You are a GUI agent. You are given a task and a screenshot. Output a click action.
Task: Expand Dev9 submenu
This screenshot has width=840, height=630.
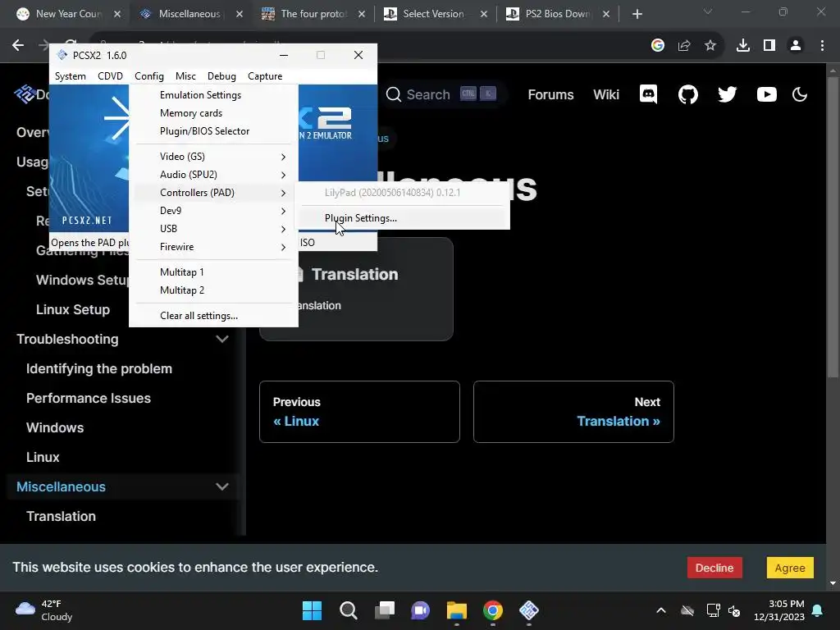click(x=214, y=211)
